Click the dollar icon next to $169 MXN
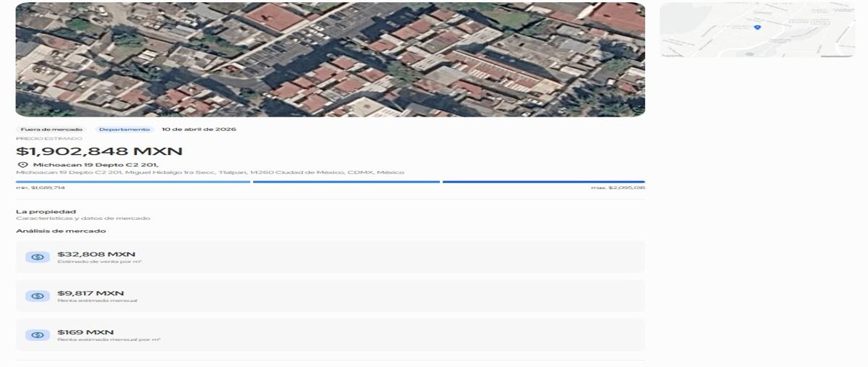Screen dimensions: 868x367 point(38,335)
